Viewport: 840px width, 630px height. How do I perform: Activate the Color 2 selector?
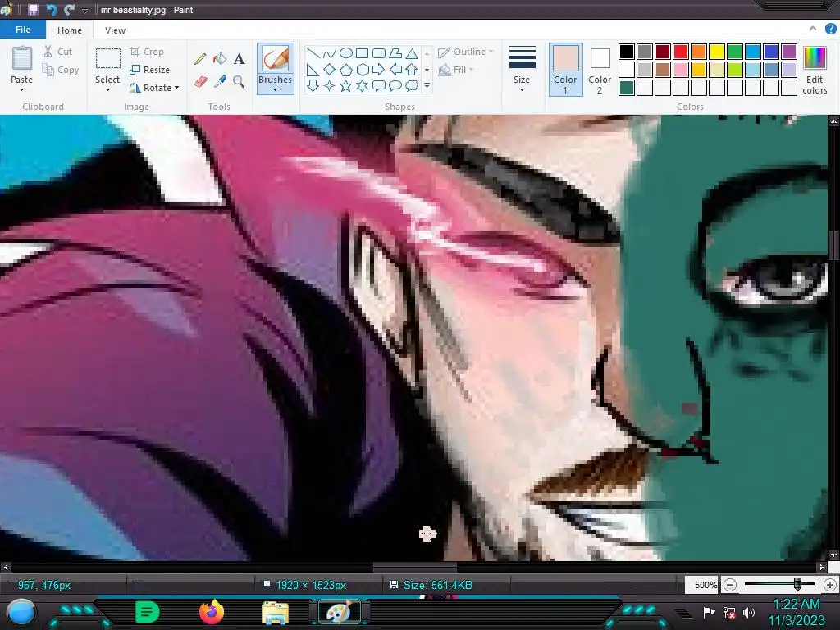coord(600,70)
